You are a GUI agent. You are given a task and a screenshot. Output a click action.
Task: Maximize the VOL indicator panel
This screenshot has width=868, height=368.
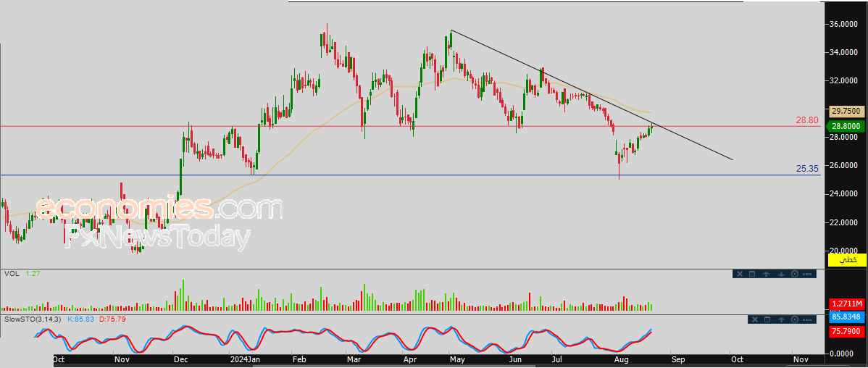752,274
